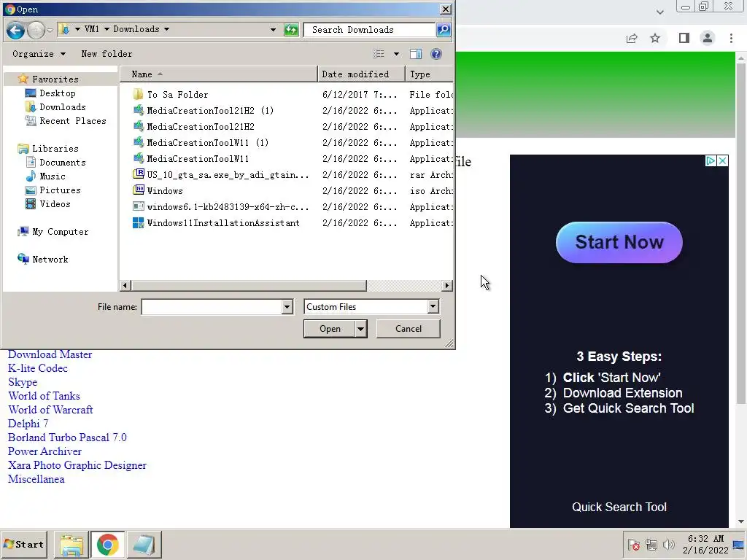Close the ad with X icon
Screen dimensions: 747x560
722,160
